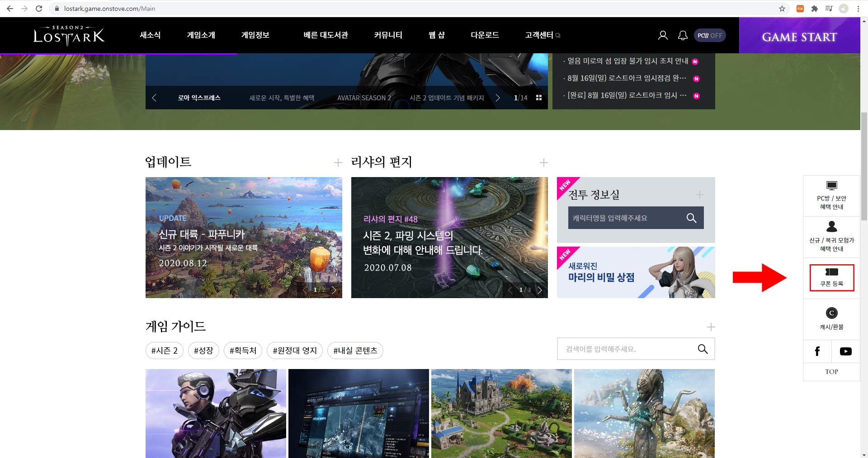
Task: Click the page vertical scrollbar thumb
Action: pyautogui.click(x=864, y=166)
